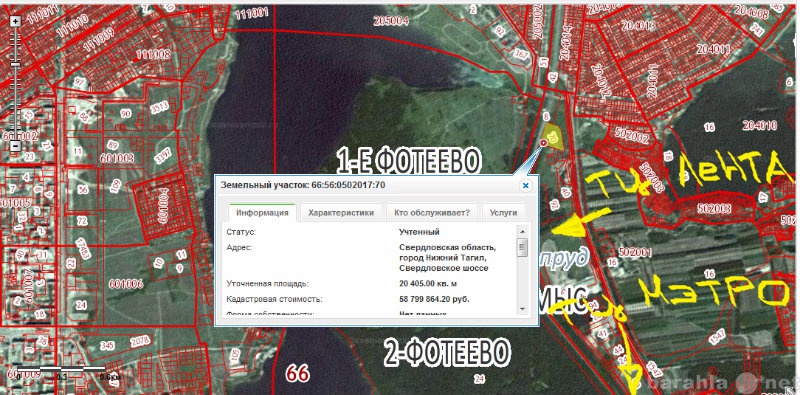Screen dimensions: 800x395
Task: Switch to the Кто обслуживает? tab
Action: point(432,213)
